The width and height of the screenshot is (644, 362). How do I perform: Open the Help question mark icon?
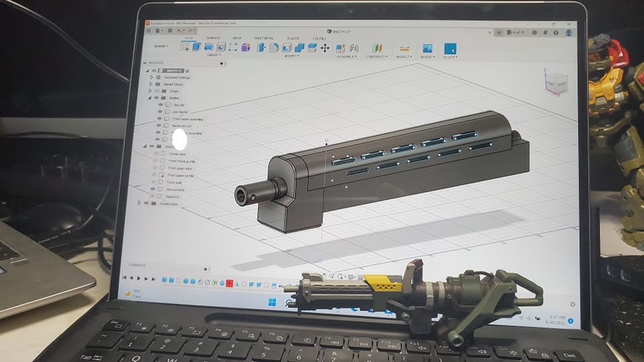coord(556,32)
